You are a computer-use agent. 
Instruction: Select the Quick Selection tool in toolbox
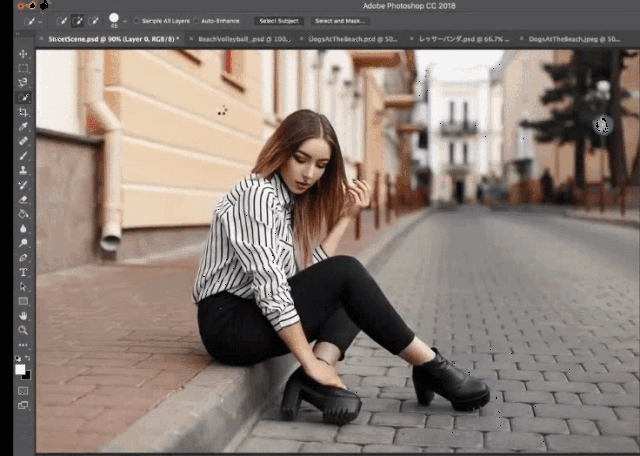pos(23,98)
